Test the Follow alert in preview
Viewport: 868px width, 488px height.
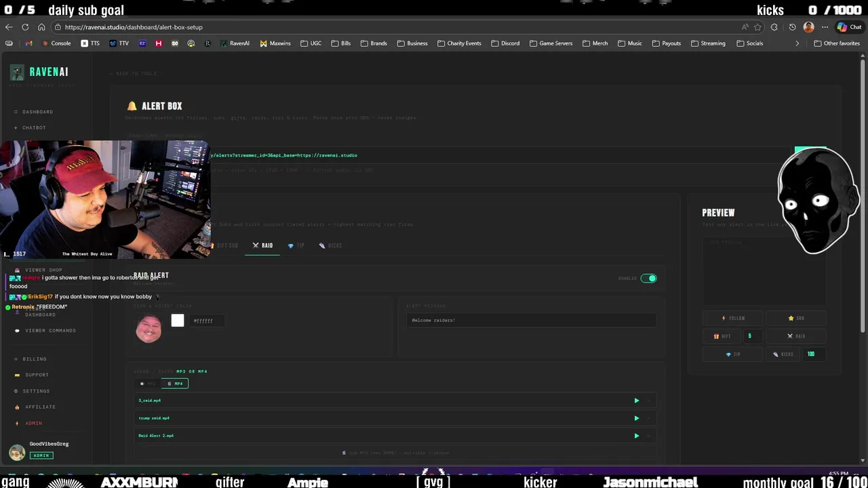click(x=733, y=318)
